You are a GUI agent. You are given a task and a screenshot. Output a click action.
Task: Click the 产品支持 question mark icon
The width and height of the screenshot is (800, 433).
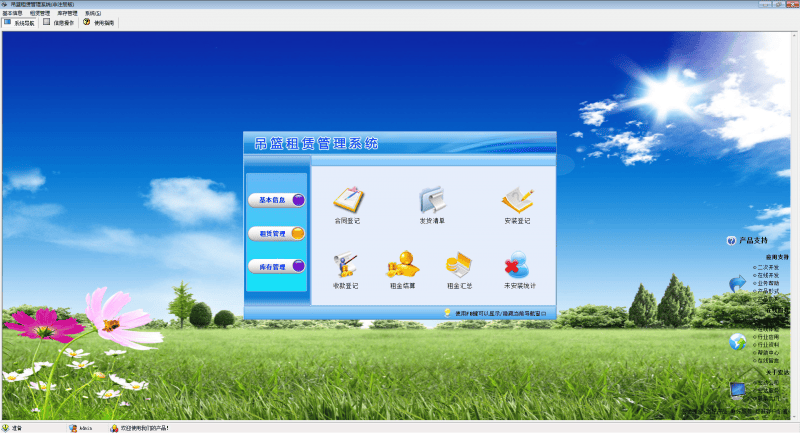pos(731,241)
